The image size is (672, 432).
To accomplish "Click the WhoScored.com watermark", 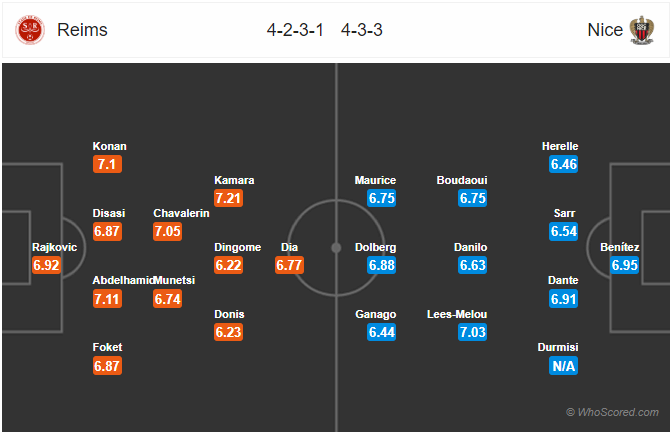I will 612,412.
